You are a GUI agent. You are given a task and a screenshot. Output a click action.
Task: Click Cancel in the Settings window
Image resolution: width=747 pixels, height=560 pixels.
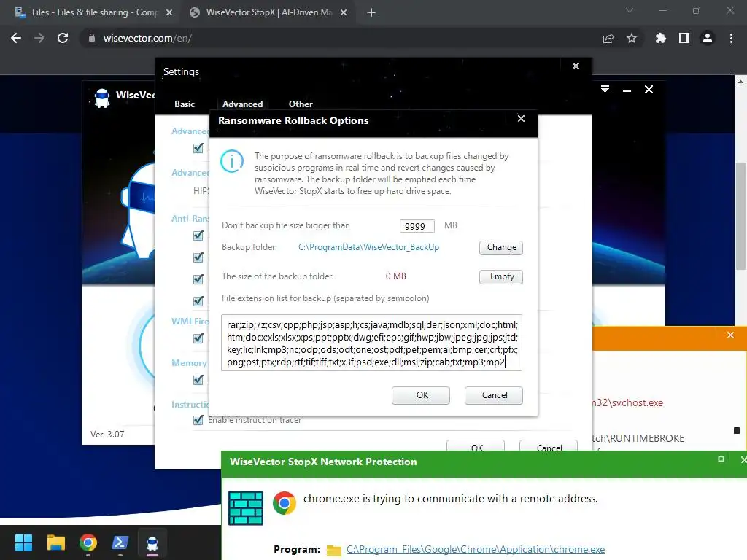click(549, 446)
